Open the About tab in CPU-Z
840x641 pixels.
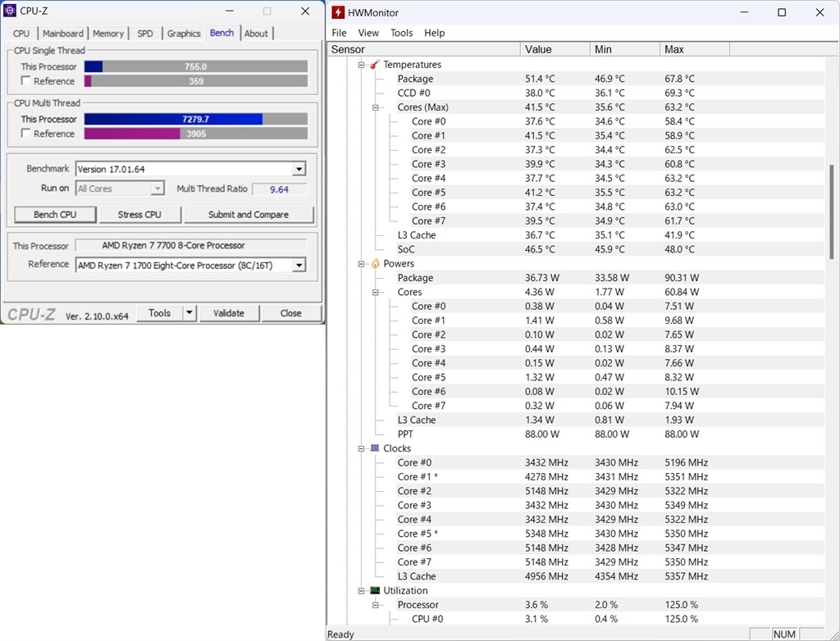click(x=256, y=34)
